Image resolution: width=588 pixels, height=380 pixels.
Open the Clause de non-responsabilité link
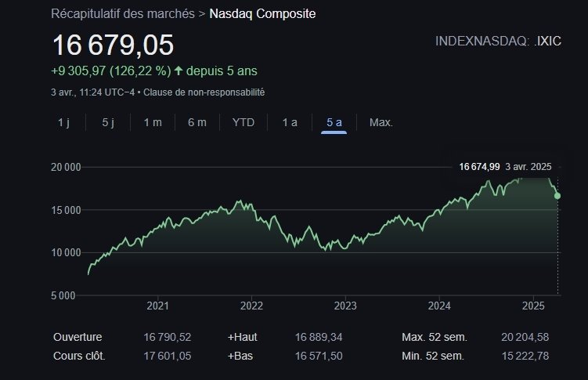(x=204, y=92)
